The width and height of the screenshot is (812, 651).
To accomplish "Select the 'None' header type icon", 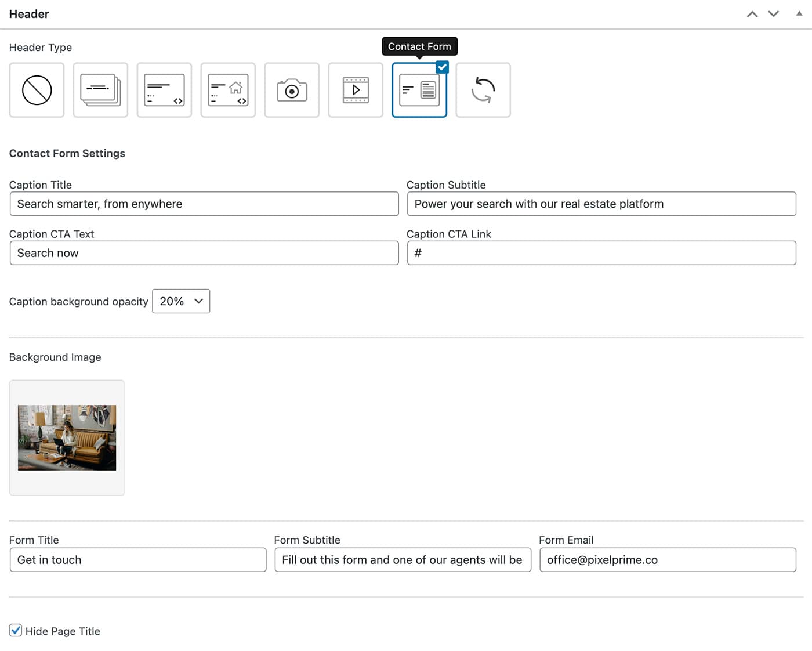I will point(37,90).
